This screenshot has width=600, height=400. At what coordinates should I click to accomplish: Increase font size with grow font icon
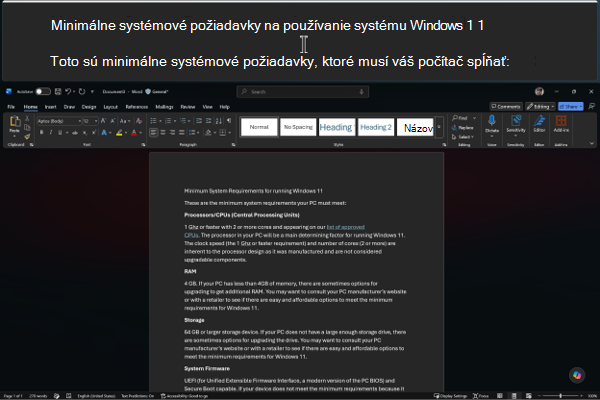pyautogui.click(x=103, y=121)
